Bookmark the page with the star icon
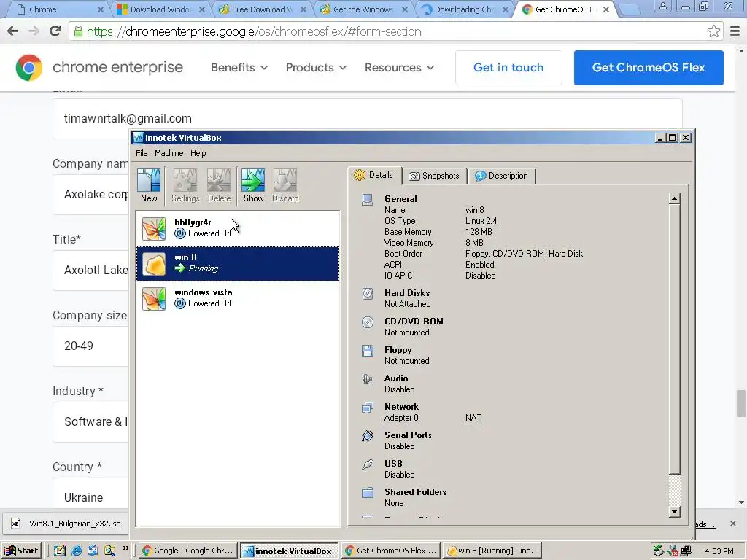The image size is (747, 560). click(713, 31)
